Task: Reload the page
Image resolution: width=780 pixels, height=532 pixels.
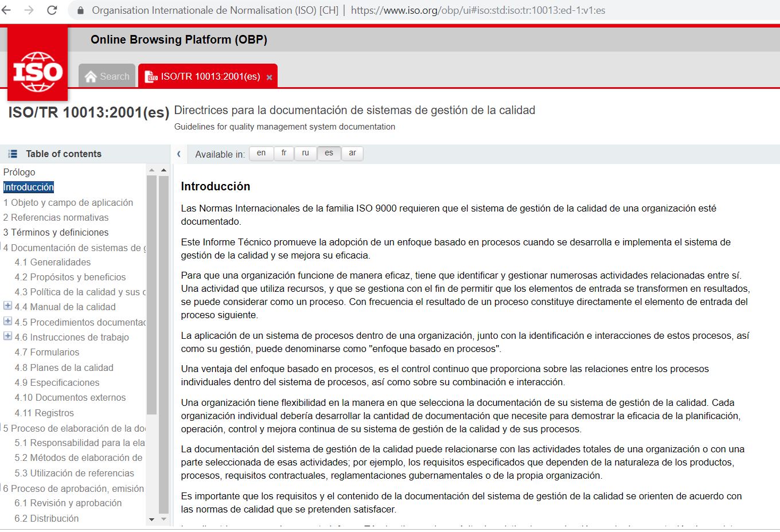Action: point(52,10)
